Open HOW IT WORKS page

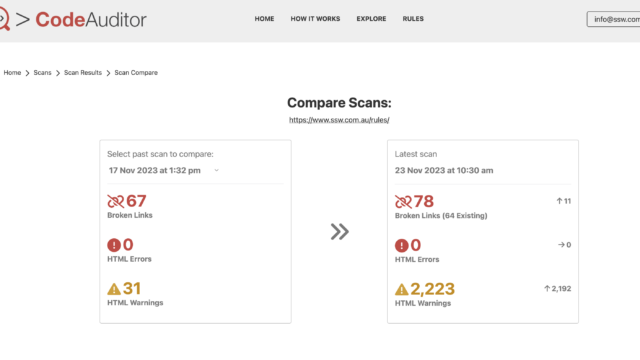(315, 19)
